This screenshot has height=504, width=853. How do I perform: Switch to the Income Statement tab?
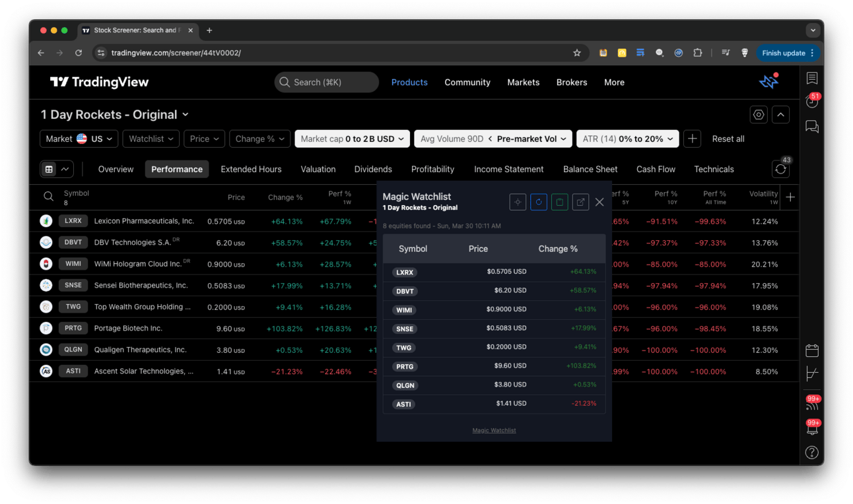point(509,169)
